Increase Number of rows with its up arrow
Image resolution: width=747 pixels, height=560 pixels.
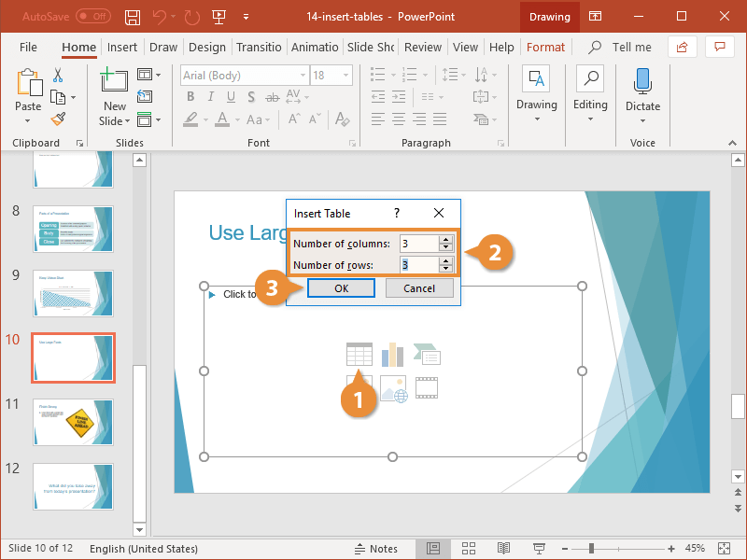tap(445, 259)
